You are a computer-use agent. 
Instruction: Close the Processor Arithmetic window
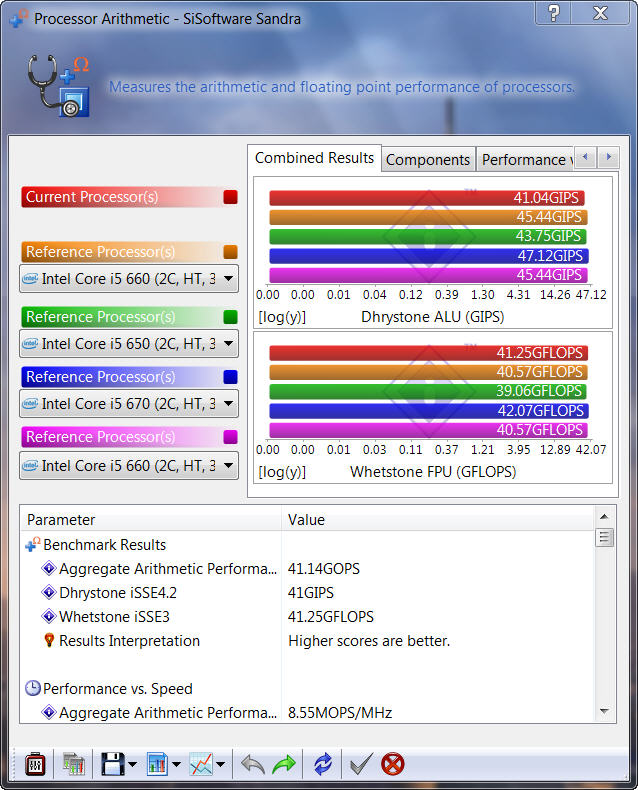600,13
